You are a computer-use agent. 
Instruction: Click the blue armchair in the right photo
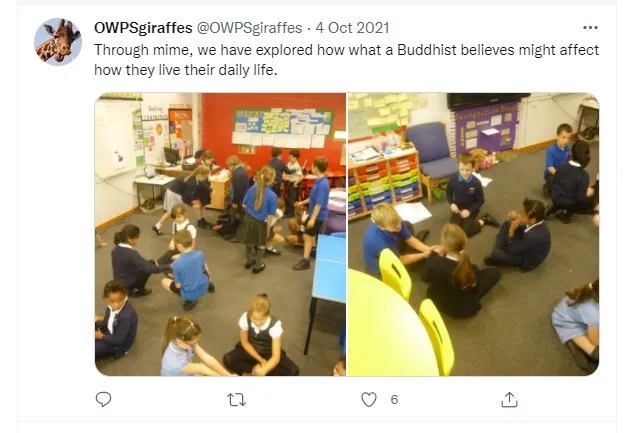pos(432,157)
